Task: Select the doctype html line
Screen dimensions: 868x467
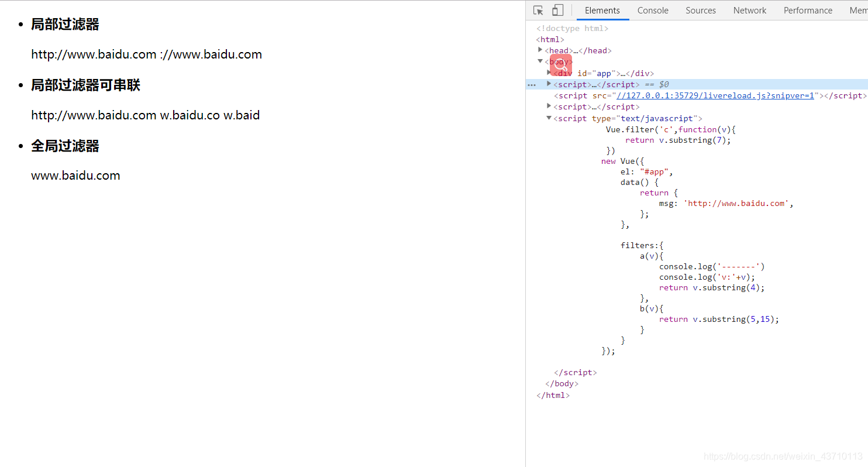Action: click(x=573, y=28)
